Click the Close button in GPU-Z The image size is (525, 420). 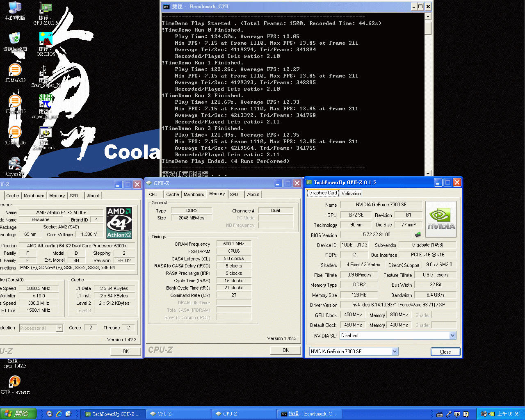[x=445, y=352]
